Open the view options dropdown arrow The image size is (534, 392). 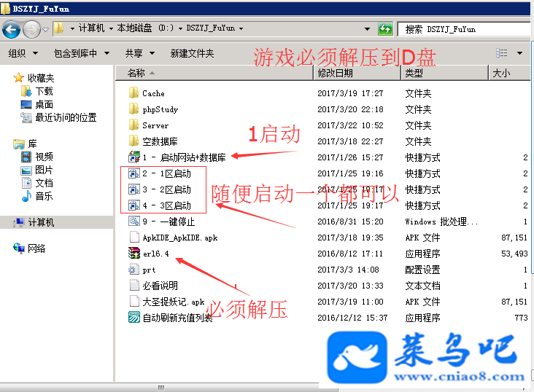pos(519,53)
